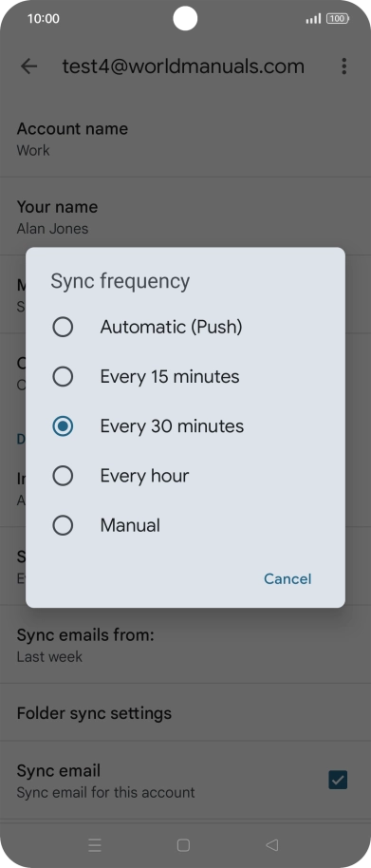This screenshot has height=868, width=371.
Task: Select Automatic (Push) radio button
Action: pyautogui.click(x=63, y=327)
